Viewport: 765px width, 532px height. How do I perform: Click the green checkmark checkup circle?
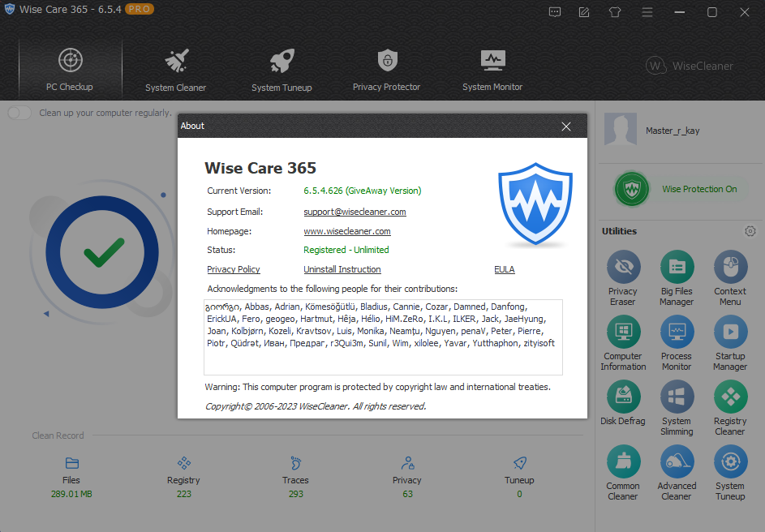pos(102,252)
